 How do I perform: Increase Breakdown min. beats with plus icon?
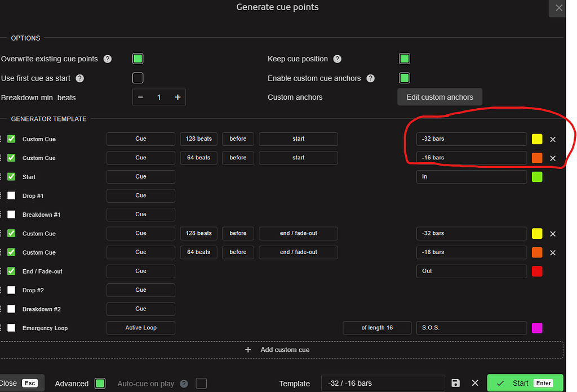pos(177,97)
